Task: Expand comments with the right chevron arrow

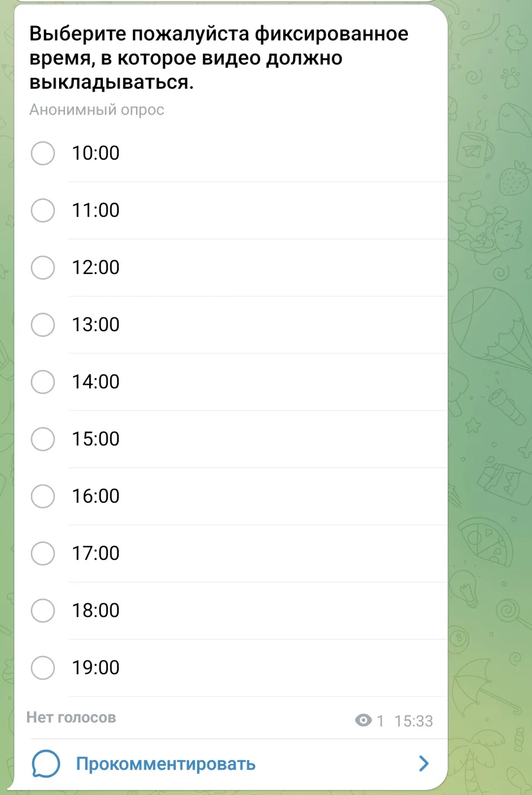Action: tap(423, 764)
